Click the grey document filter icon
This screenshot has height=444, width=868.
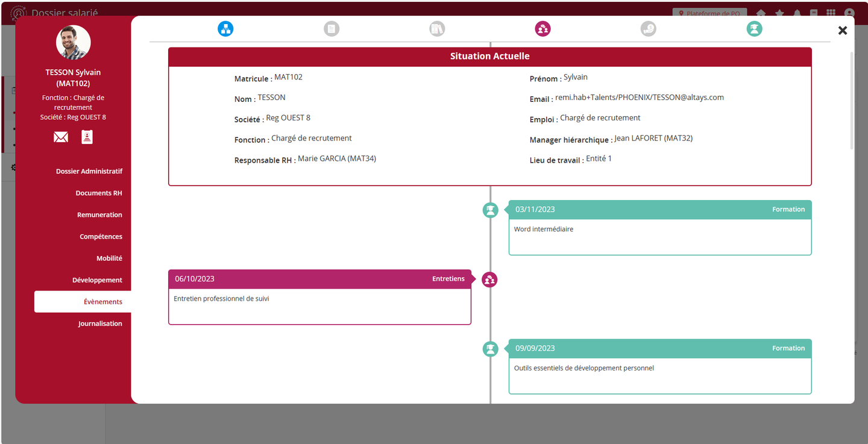coord(331,28)
